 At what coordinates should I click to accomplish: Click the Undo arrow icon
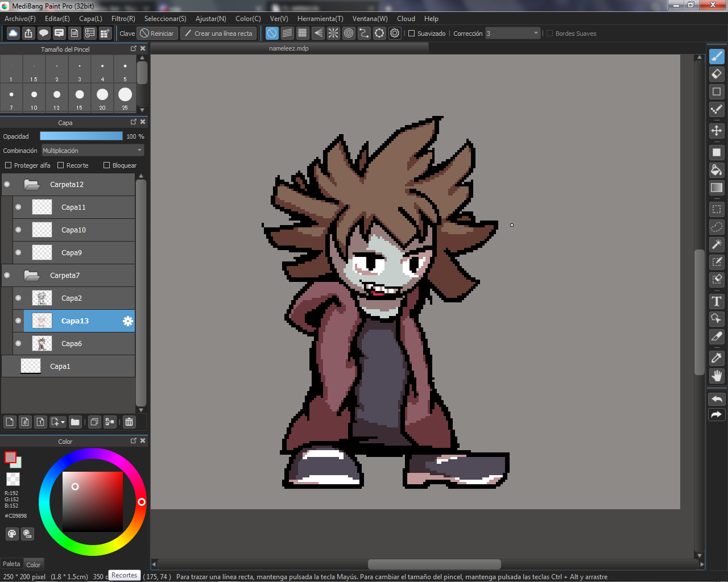click(x=717, y=399)
